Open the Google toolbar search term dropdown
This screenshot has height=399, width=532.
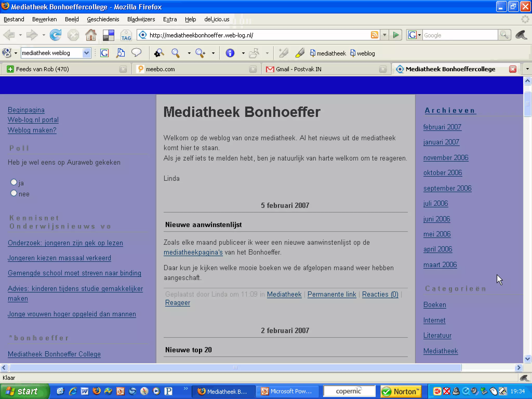point(87,53)
